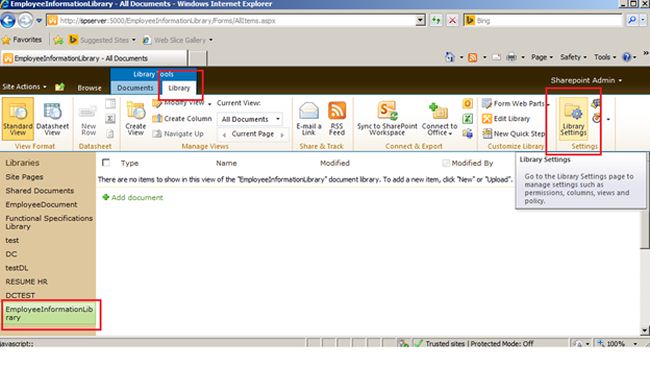The image size is (650, 367).
Task: Select the Browse ribbon tab
Action: click(x=89, y=88)
